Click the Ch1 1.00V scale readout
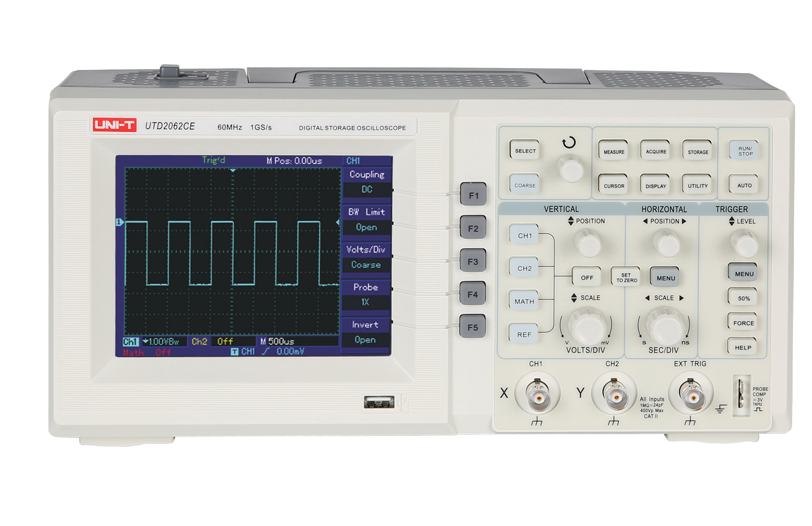 (x=155, y=342)
